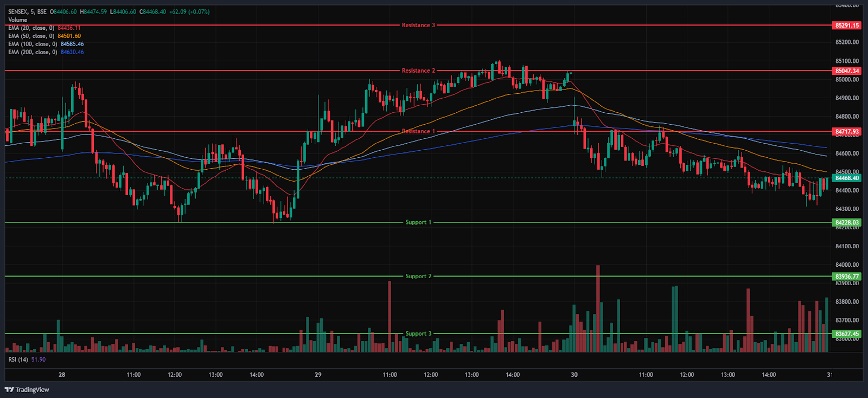The height and width of the screenshot is (398, 868).
Task: Click the EMA 20 indicator legend
Action: click(x=31, y=28)
